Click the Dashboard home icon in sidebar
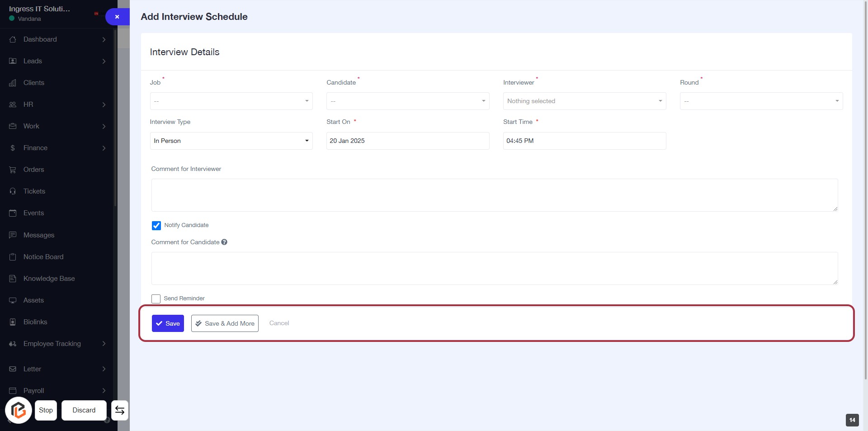The width and height of the screenshot is (868, 431). 13,39
